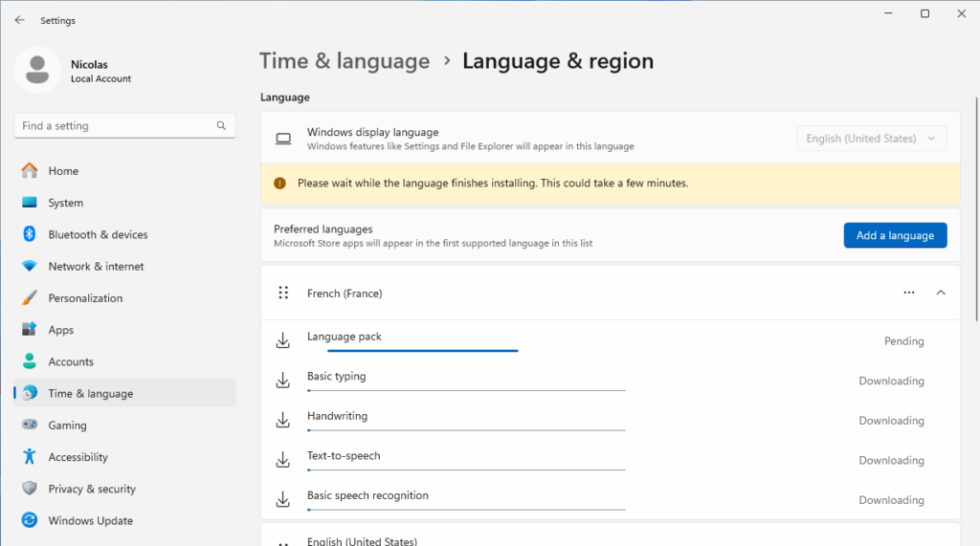Navigate to Time & language breadcrumb
Viewport: 980px width, 546px height.
coord(345,61)
